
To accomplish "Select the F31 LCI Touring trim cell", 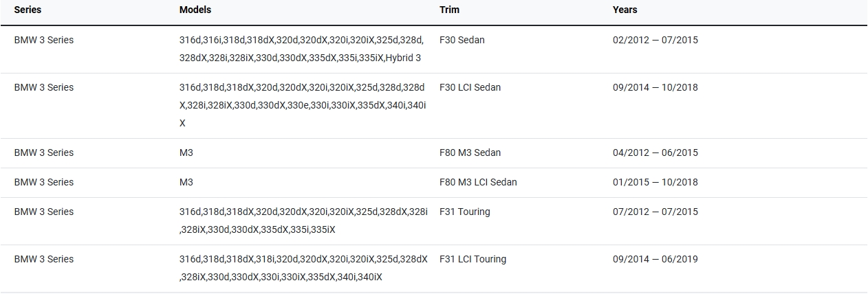I will [x=473, y=259].
